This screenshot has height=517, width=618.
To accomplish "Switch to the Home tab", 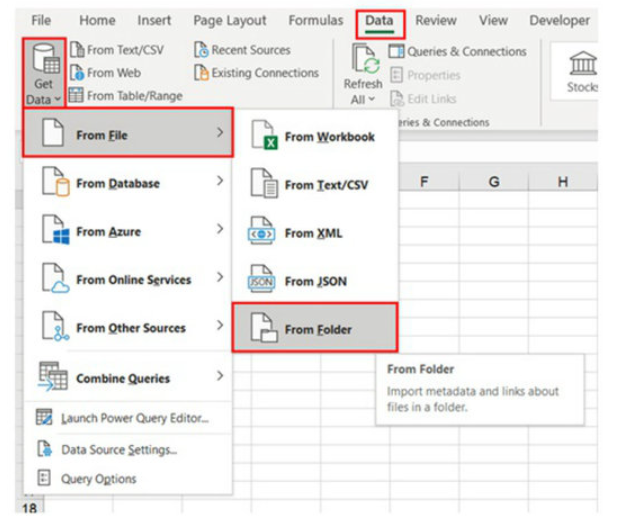I will click(x=97, y=20).
